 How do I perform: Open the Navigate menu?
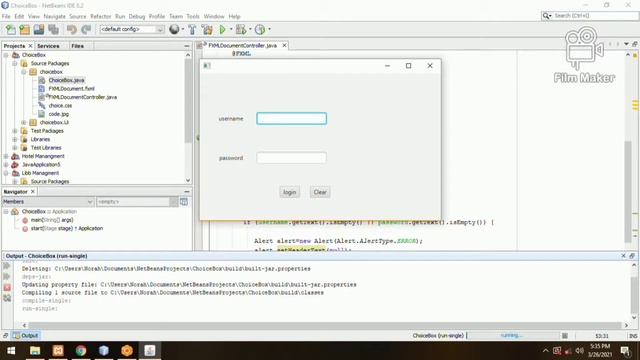tap(54, 16)
